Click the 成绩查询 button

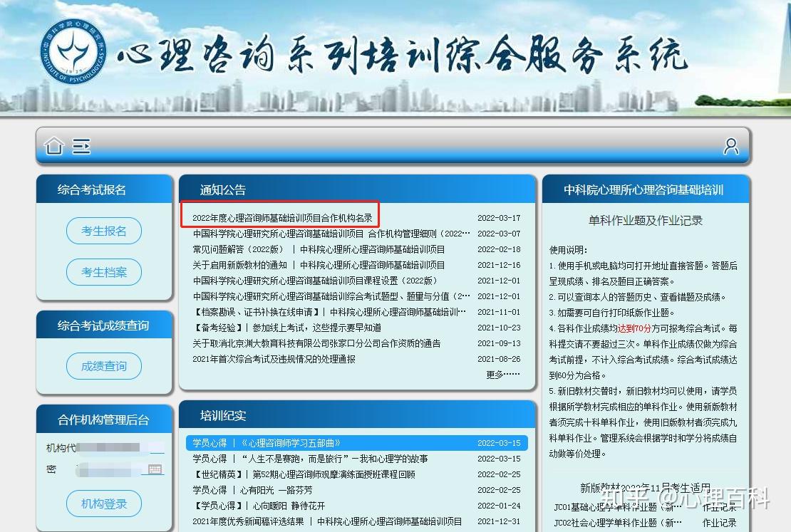tap(104, 366)
